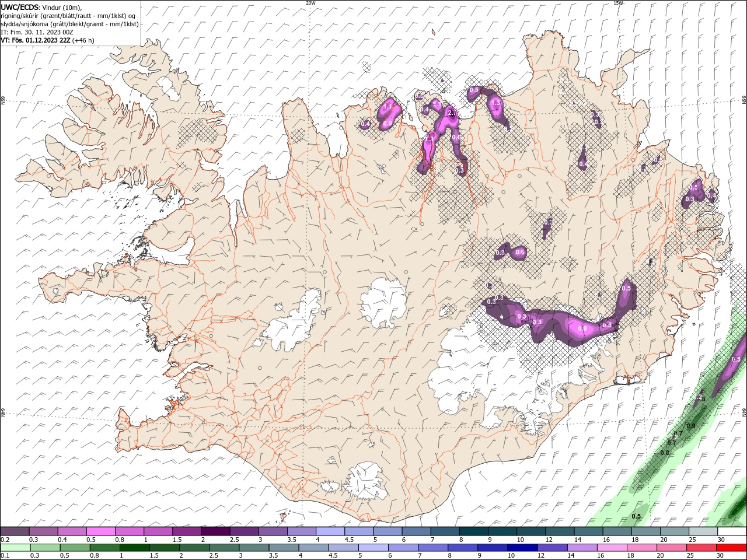747x560 pixels.
Task: Click the '15W' longitude label at the top
Action: click(x=618, y=3)
